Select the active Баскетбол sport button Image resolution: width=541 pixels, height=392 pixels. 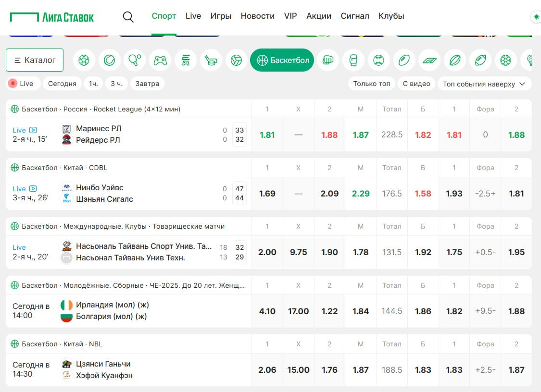pyautogui.click(x=282, y=61)
